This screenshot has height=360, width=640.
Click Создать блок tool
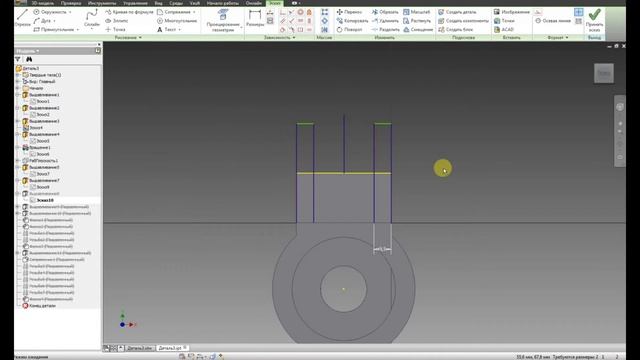pos(455,29)
